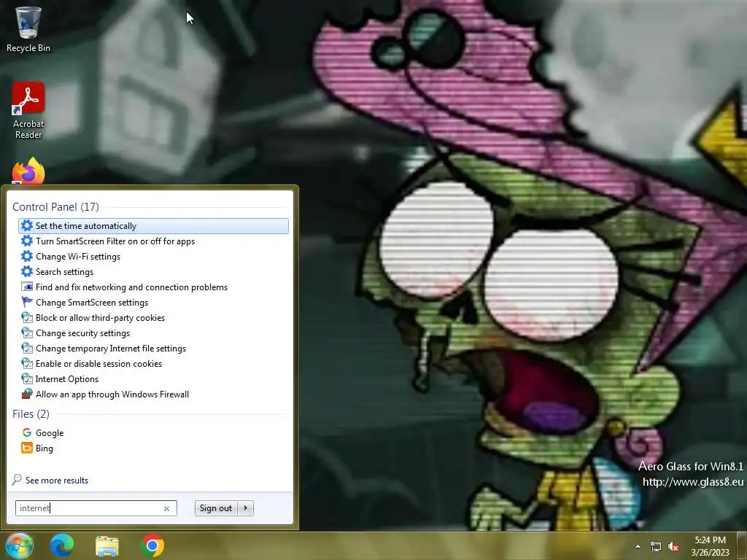Click gear icon beside Turn SmartScreen Filter
The image size is (747, 560).
click(x=27, y=241)
